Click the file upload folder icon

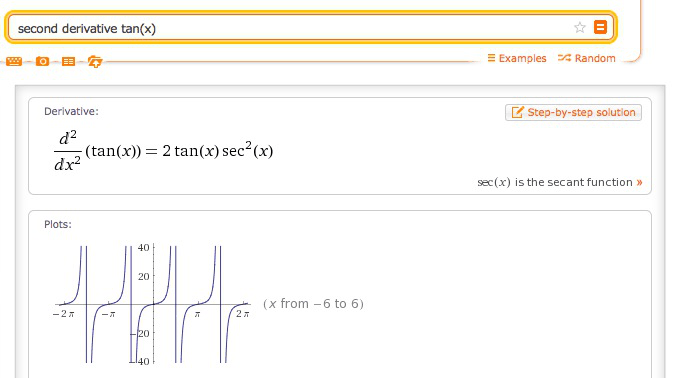(x=95, y=61)
